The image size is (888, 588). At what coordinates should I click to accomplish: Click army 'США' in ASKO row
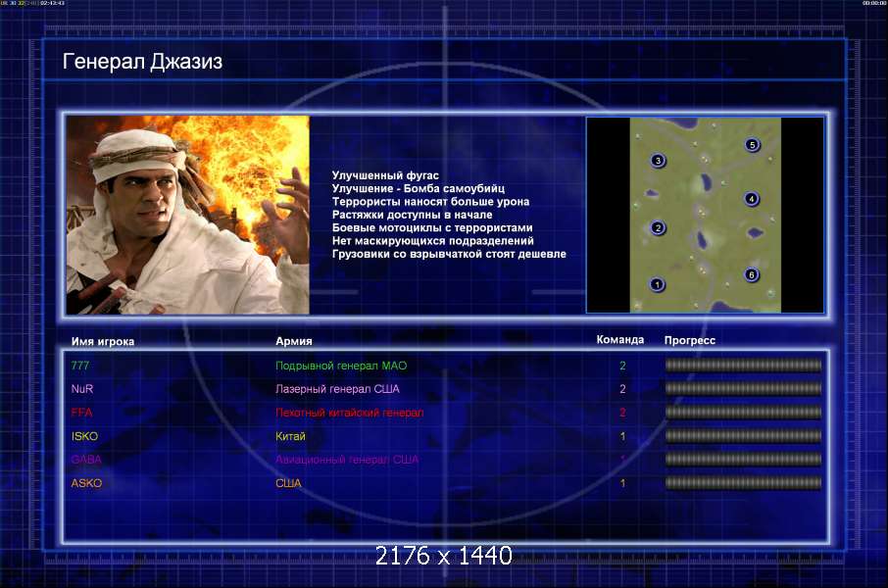(288, 483)
